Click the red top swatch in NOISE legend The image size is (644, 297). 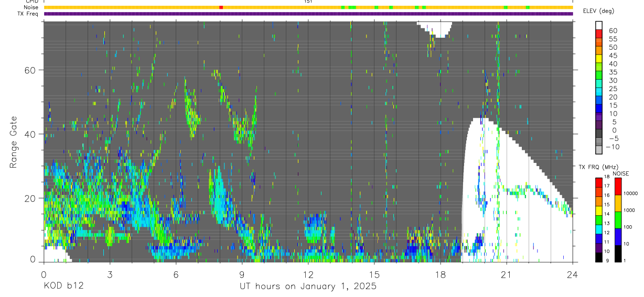[618, 186]
